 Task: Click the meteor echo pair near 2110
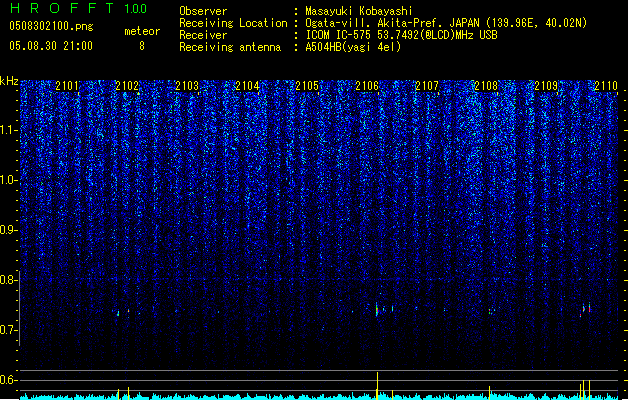point(585,309)
